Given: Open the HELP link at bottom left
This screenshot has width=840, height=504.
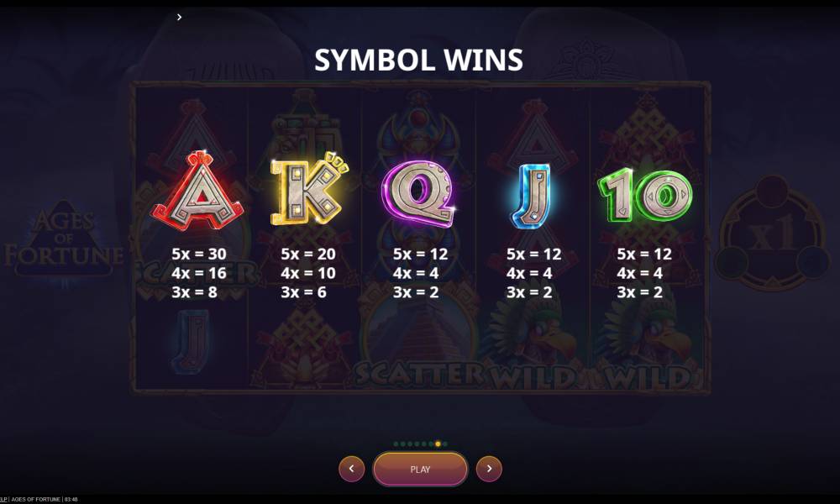Looking at the screenshot, I should tap(3, 499).
